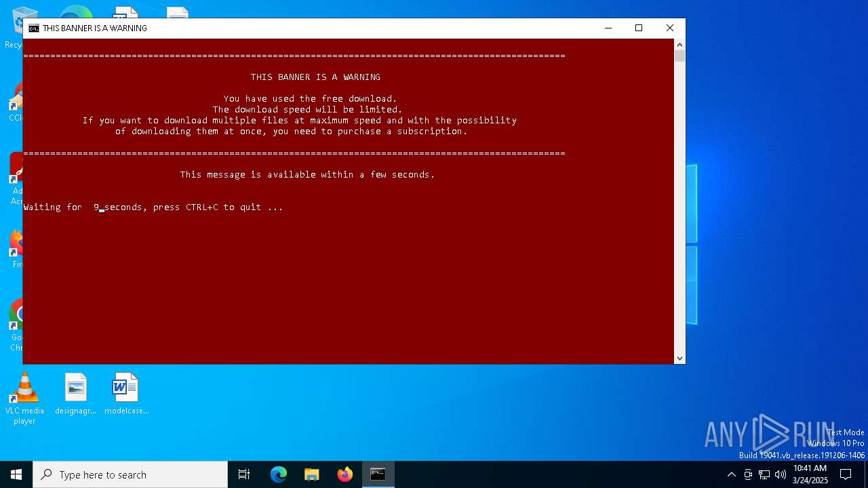This screenshot has width=868, height=488.
Task: Select the command prompt taskbar button
Action: (x=378, y=474)
